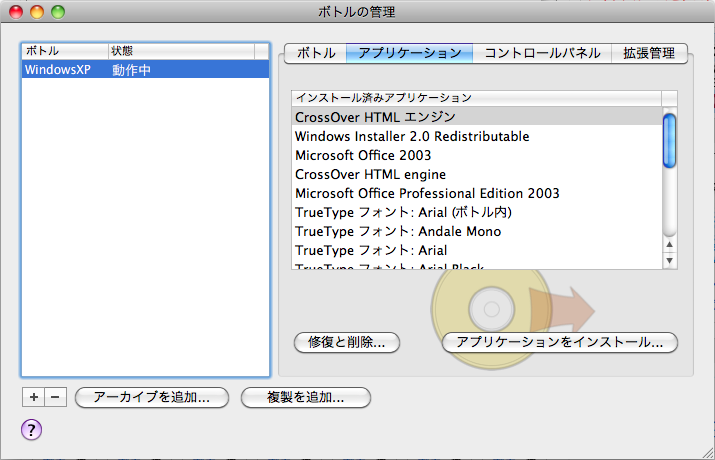Select Microsoft Office Professional Edition 2003
The height and width of the screenshot is (460, 715).
477,193
